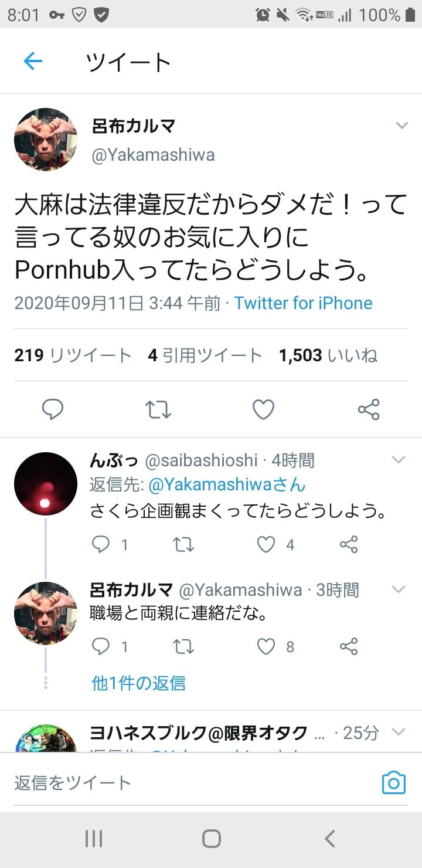
Task: View the 219 リツイート list
Action: (73, 355)
